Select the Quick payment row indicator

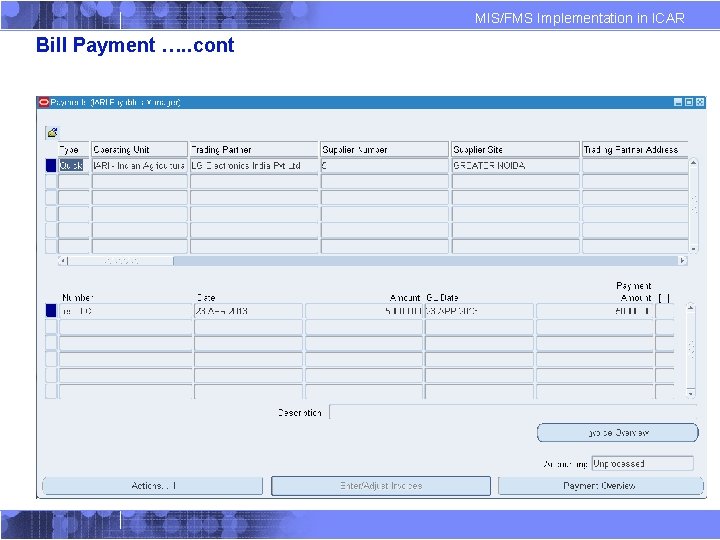tap(51, 166)
